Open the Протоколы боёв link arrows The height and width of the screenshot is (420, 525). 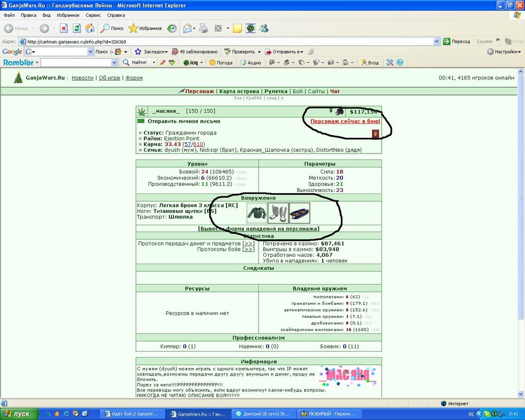pos(248,249)
